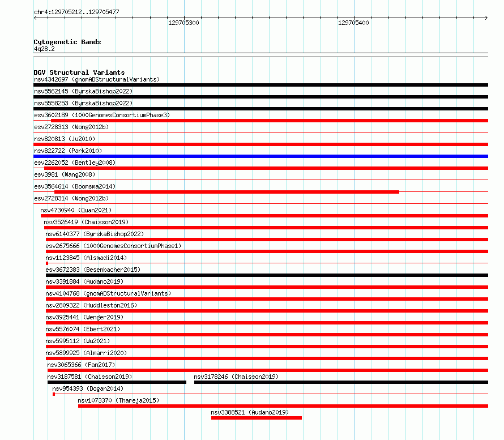The image size is (504, 440).
Task: Click the blue nsv822722 Park2010 bar
Action: click(x=260, y=156)
